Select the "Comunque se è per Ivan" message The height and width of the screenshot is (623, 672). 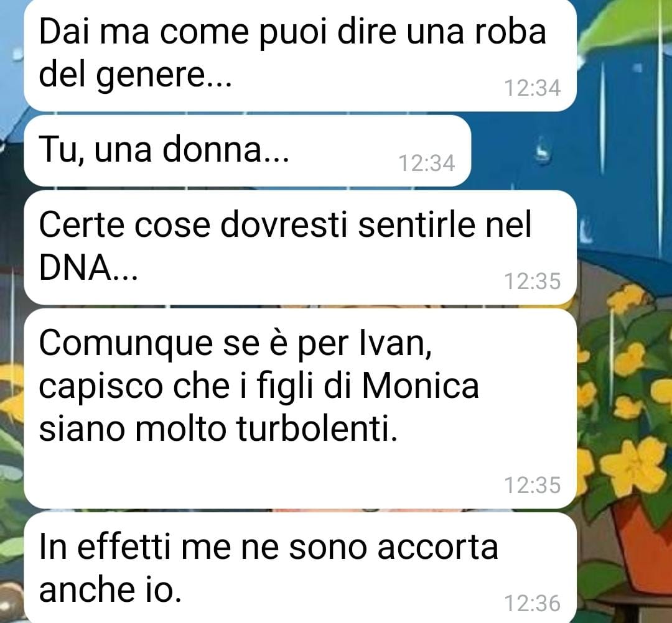click(x=300, y=408)
